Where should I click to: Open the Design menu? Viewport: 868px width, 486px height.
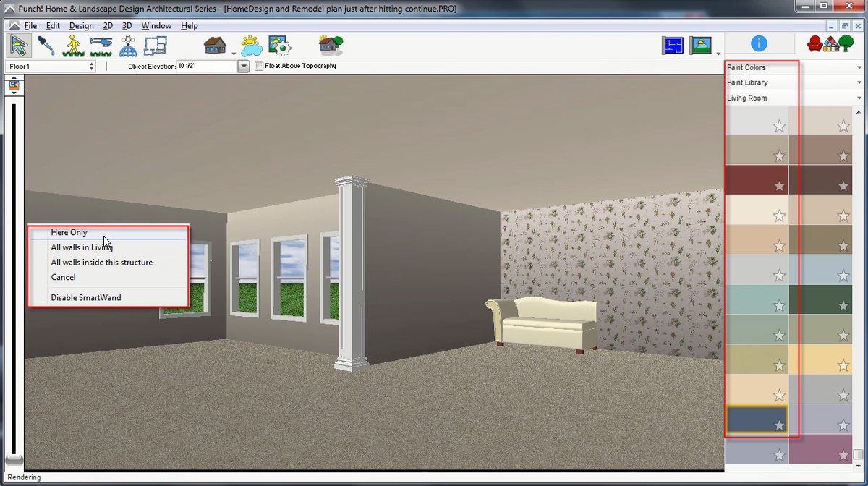81,26
